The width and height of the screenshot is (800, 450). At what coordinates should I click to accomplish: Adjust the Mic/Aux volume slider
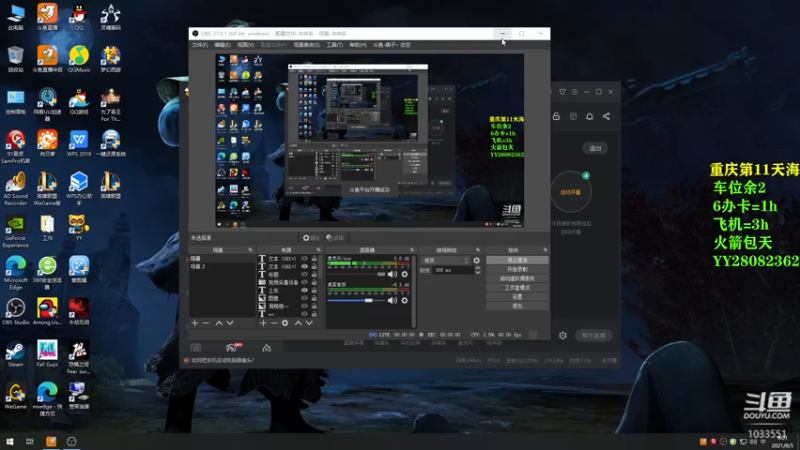coord(357,274)
